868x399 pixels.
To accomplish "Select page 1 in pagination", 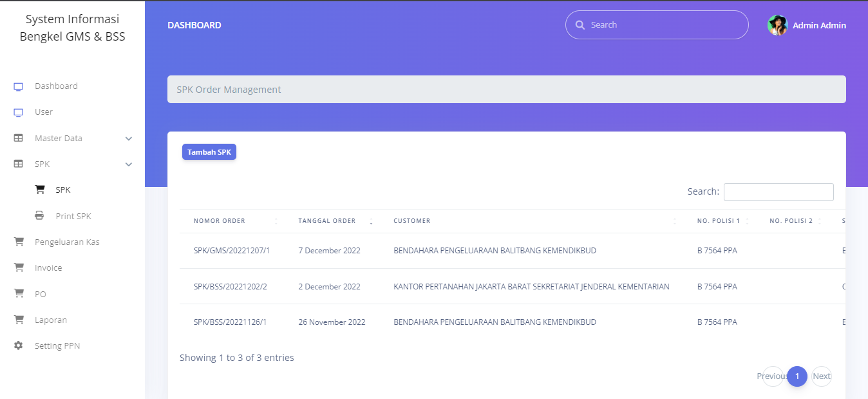I will (x=797, y=376).
